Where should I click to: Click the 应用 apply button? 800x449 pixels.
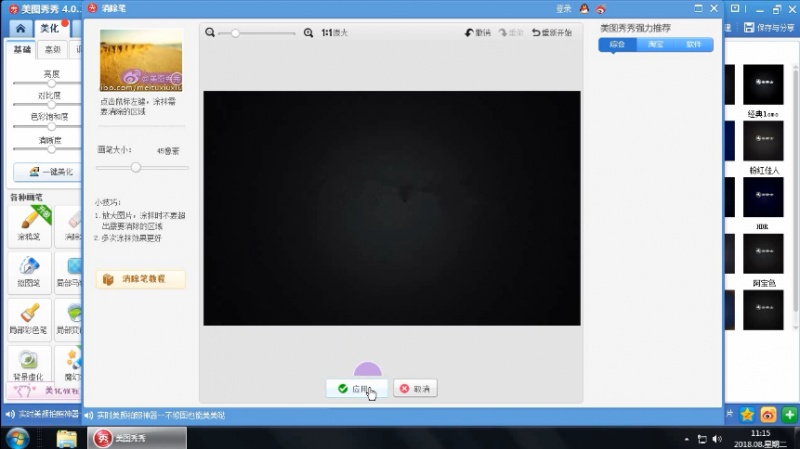point(356,389)
